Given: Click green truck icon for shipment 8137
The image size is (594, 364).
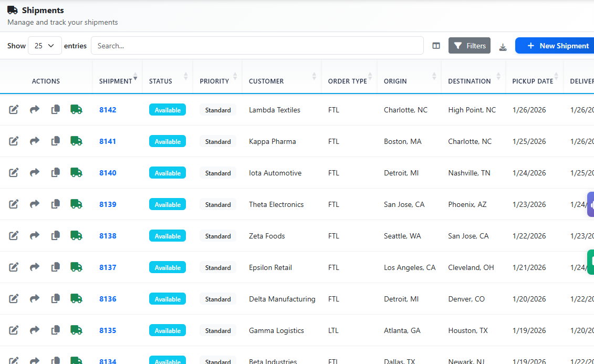Looking at the screenshot, I should coord(77,267).
